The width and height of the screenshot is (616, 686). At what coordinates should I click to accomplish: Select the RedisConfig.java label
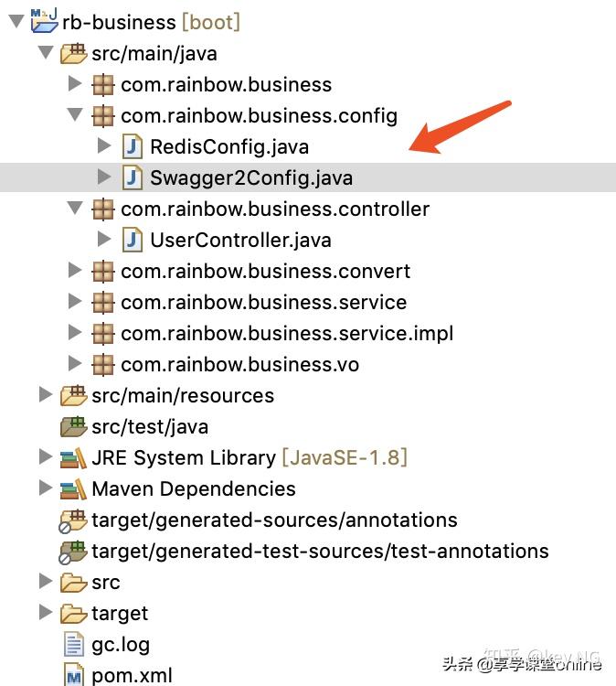[x=229, y=147]
